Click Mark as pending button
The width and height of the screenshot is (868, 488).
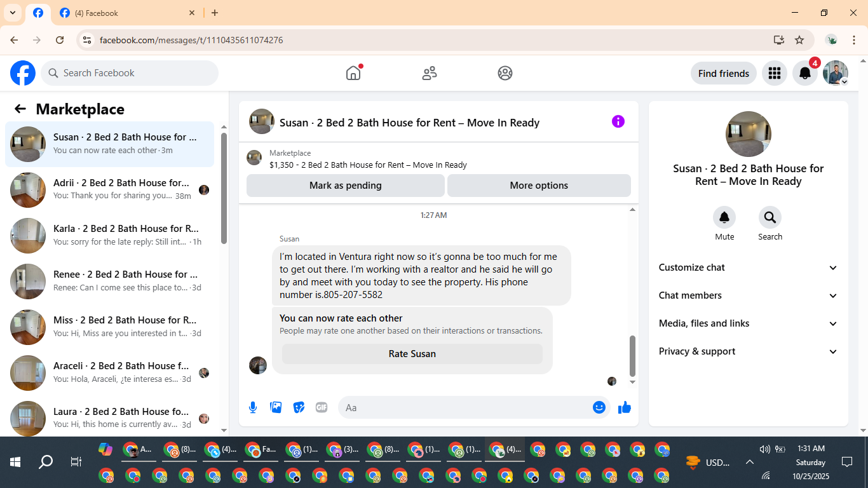pyautogui.click(x=346, y=186)
